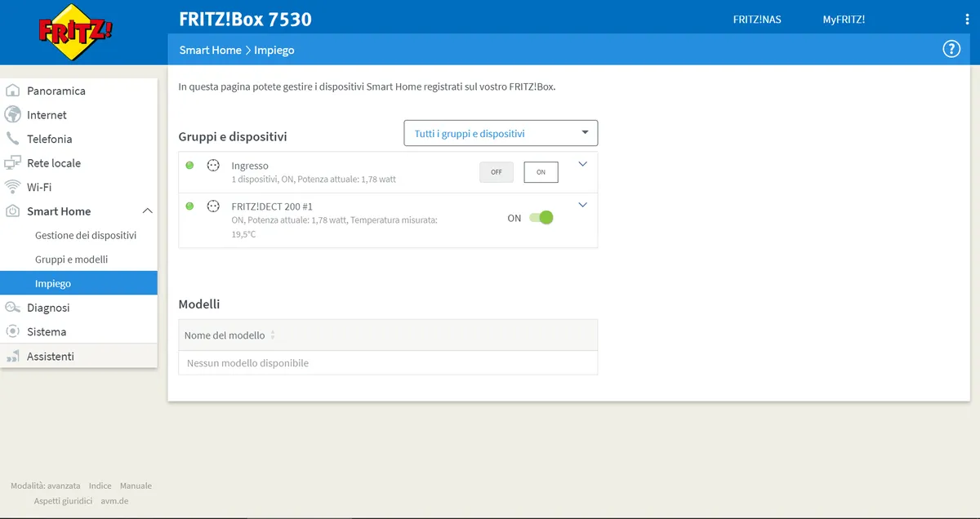Click the Internet globe icon
The width and height of the screenshot is (980, 519).
click(x=12, y=115)
